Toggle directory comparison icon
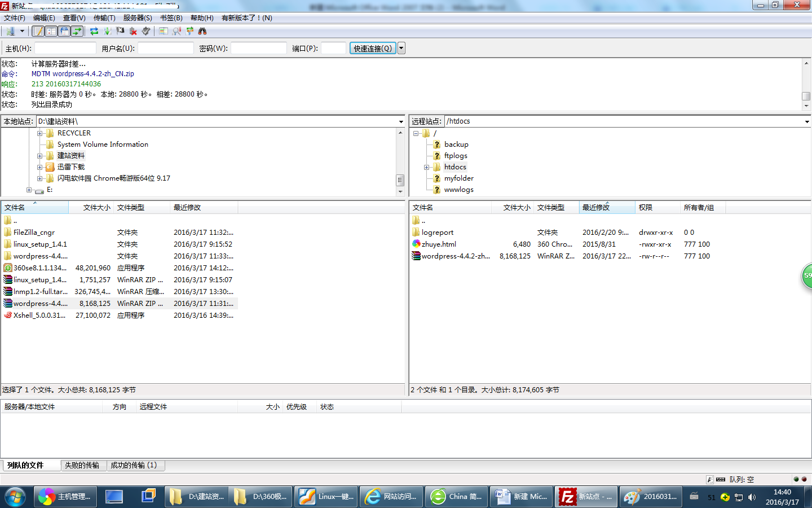 coord(176,31)
